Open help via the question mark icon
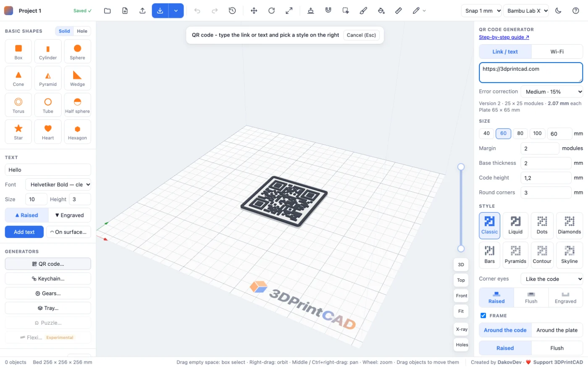Image resolution: width=588 pixels, height=368 pixels. (576, 11)
